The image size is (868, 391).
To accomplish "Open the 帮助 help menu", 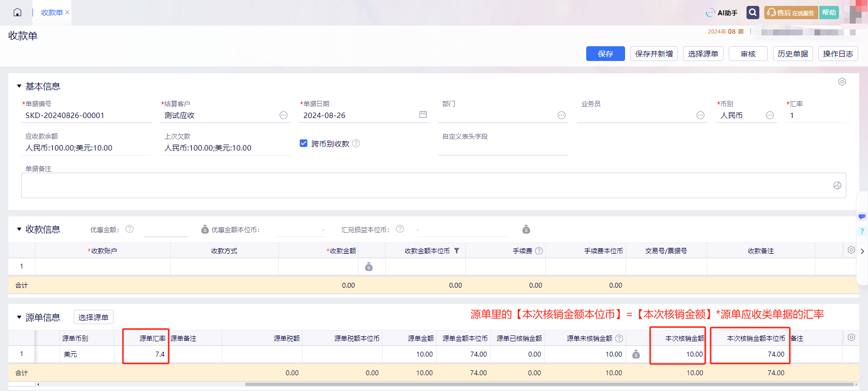I will 829,13.
